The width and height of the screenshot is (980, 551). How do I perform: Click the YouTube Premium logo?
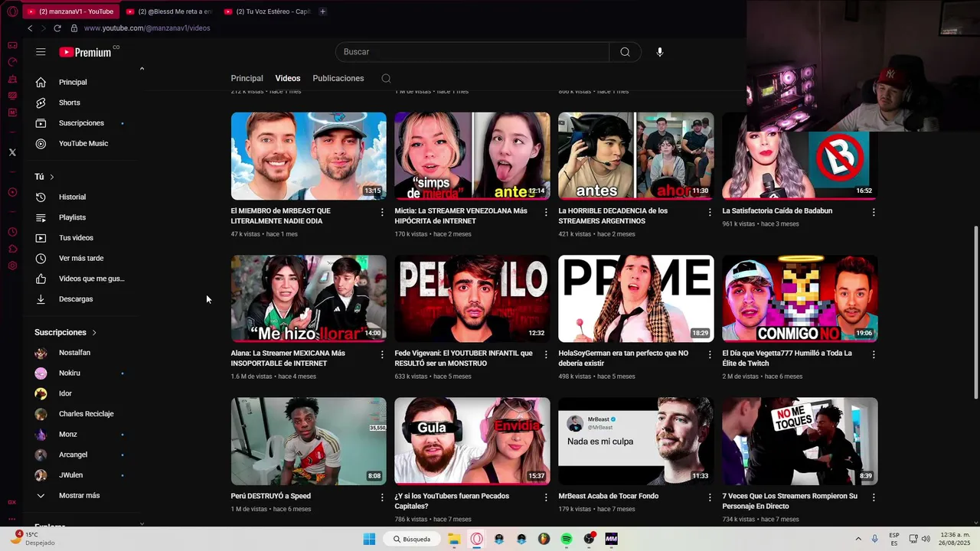point(86,52)
